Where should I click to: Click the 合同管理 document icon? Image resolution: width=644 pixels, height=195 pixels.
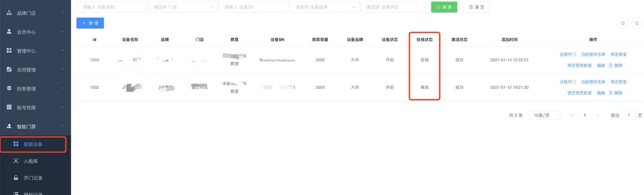click(9, 69)
